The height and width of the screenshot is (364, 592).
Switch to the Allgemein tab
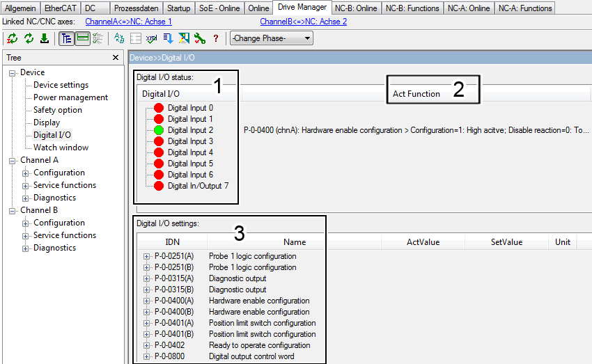(x=20, y=8)
